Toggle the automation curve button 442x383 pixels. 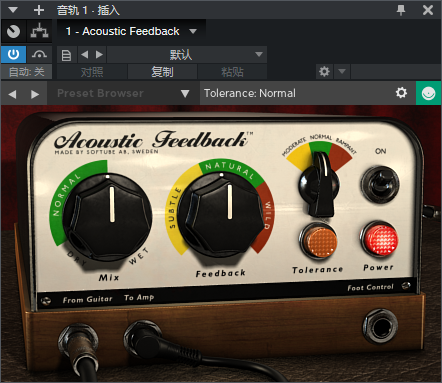click(39, 54)
